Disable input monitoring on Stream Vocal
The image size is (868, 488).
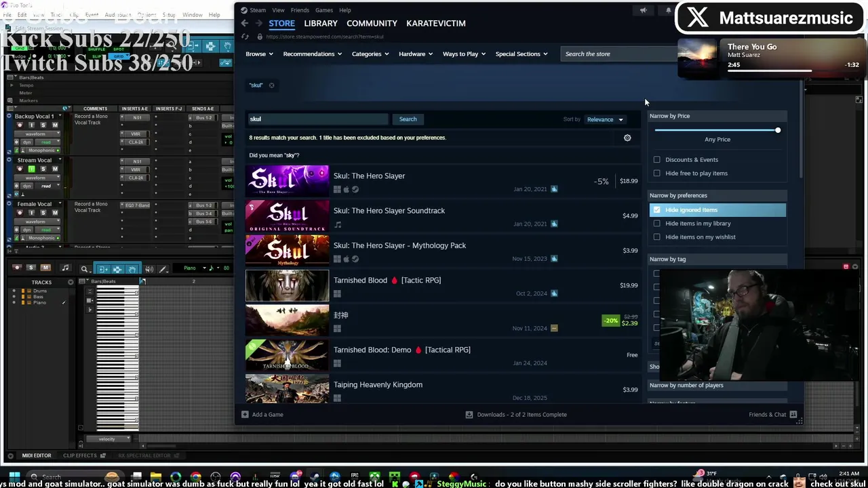point(31,169)
